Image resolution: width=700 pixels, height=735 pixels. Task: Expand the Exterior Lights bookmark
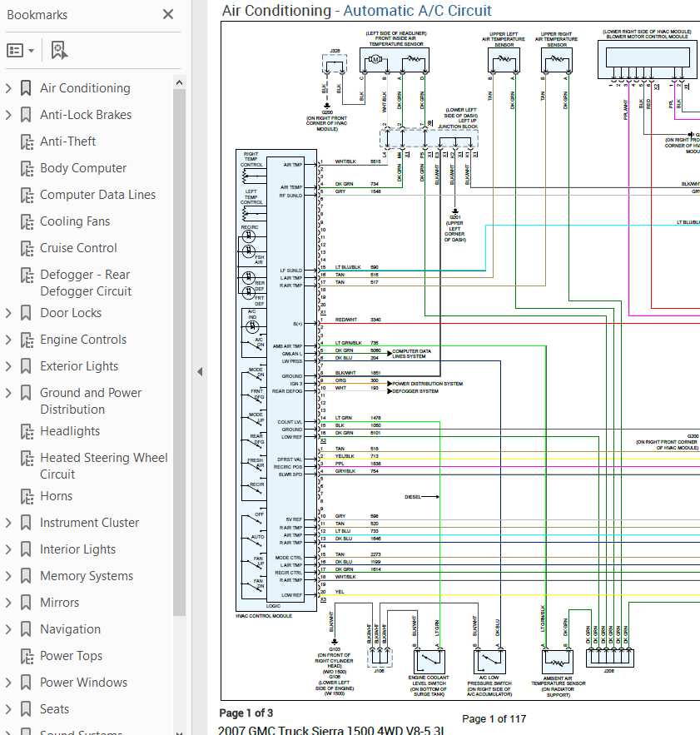(8, 366)
